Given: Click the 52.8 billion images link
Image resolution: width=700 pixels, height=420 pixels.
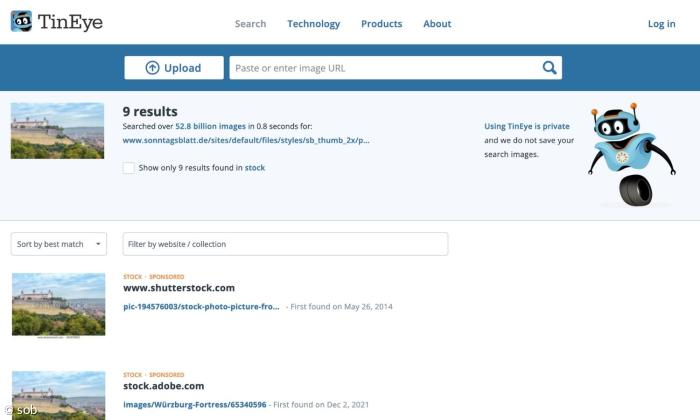Looking at the screenshot, I should tap(210, 126).
